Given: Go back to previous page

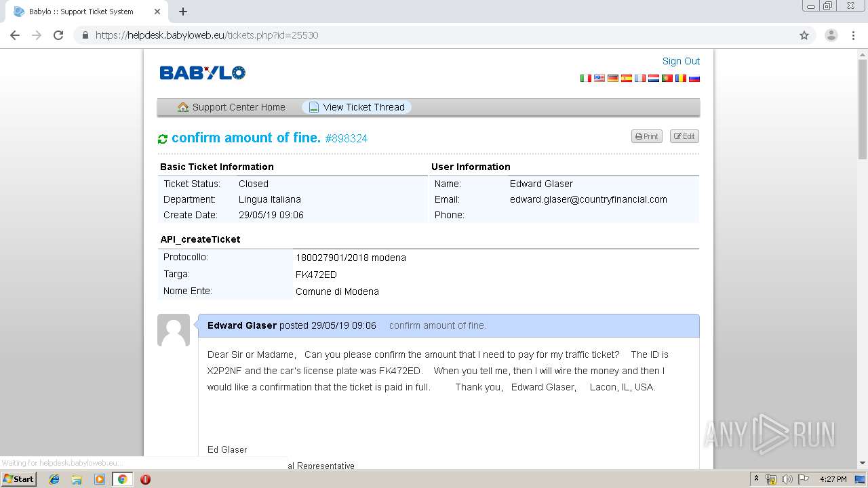Looking at the screenshot, I should [15, 35].
